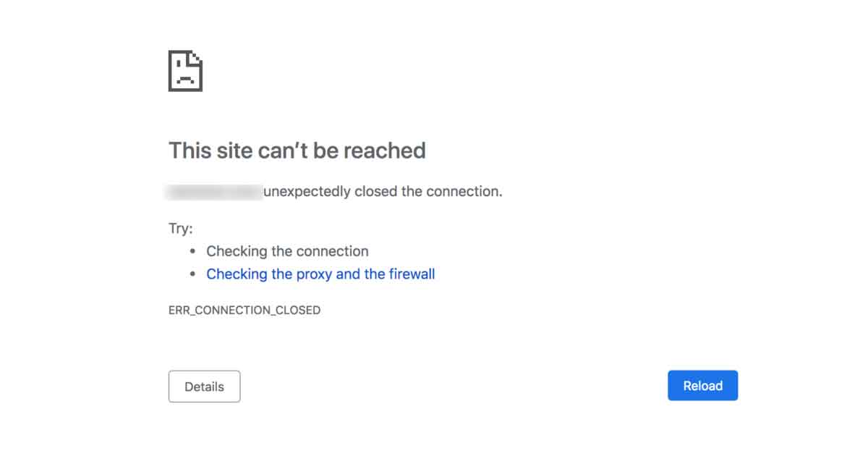Select the ERR_CONNECTION_CLOSED error code text

click(244, 310)
